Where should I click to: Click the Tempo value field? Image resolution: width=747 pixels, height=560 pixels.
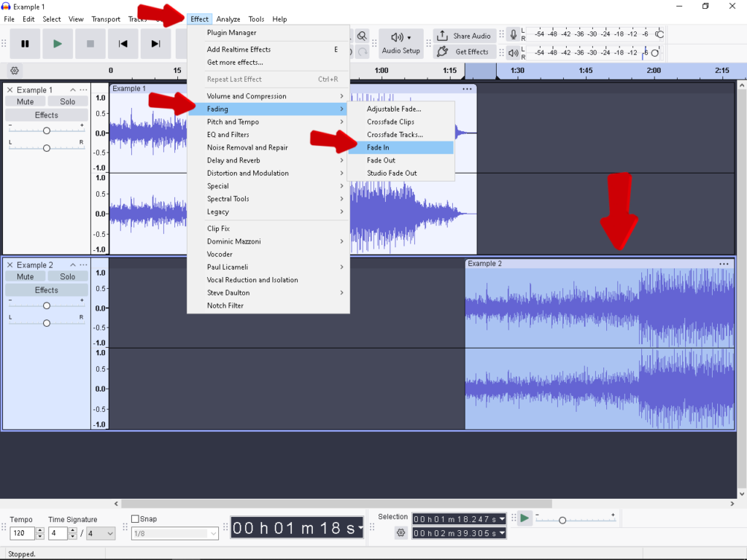tap(22, 534)
